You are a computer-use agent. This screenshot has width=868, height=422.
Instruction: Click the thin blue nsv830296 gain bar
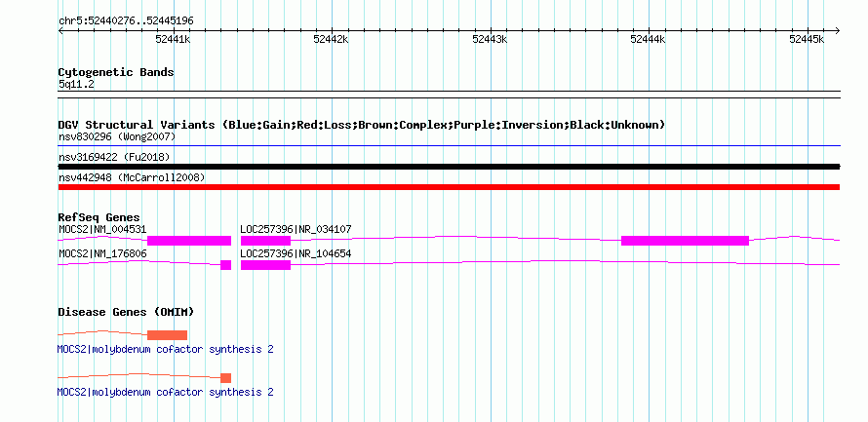(449, 146)
